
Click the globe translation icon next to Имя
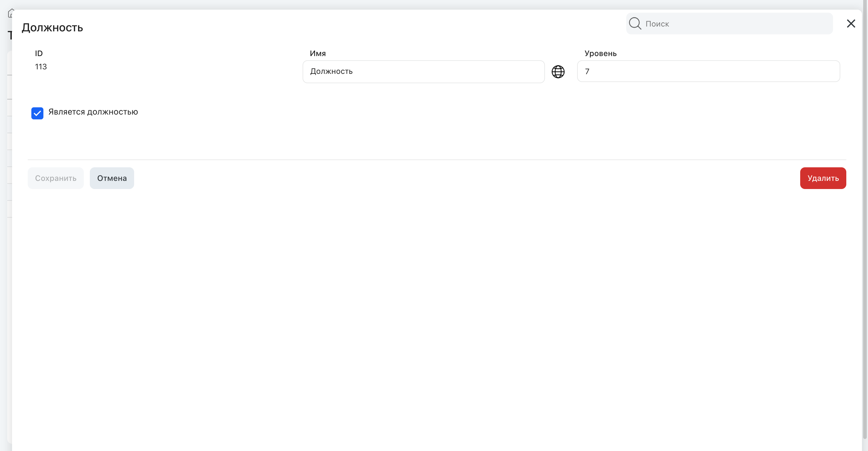click(x=558, y=71)
